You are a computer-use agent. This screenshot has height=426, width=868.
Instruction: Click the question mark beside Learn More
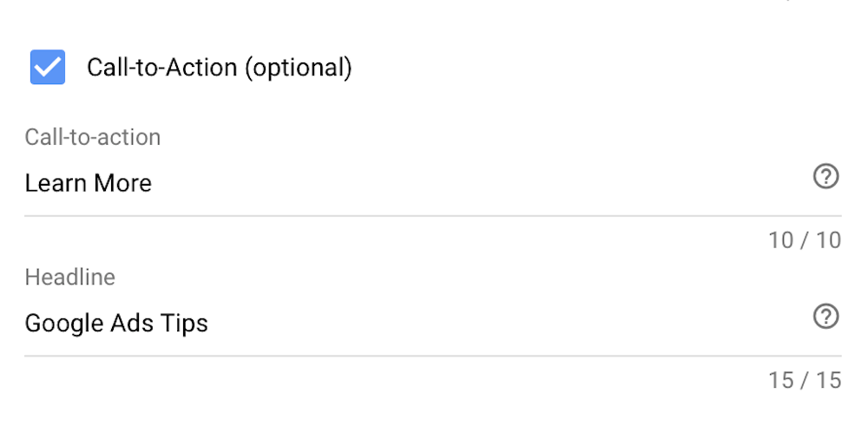(x=825, y=177)
